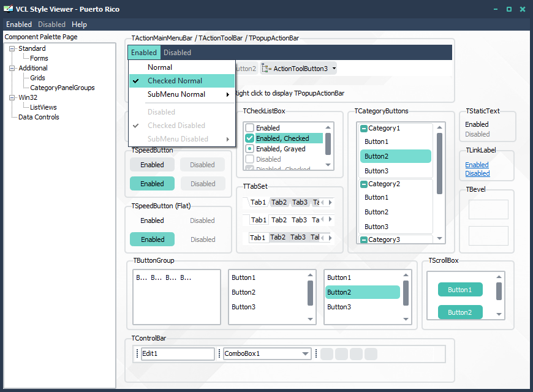Toggle the pressed teal Enabled flat speed button
This screenshot has height=392, width=533.
[x=153, y=239]
